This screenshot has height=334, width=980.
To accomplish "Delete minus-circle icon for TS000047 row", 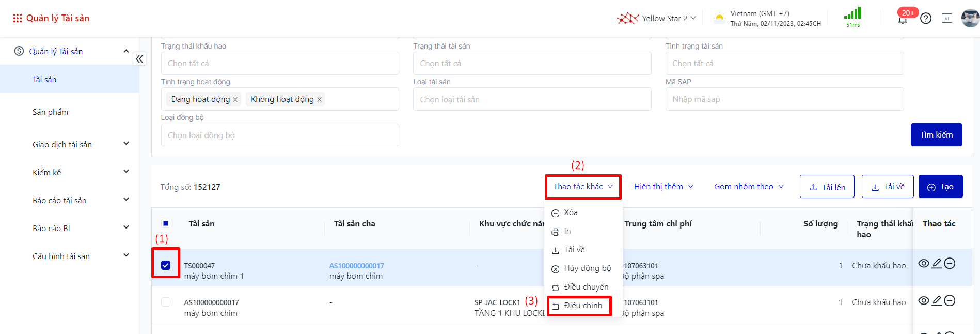I will pyautogui.click(x=950, y=264).
